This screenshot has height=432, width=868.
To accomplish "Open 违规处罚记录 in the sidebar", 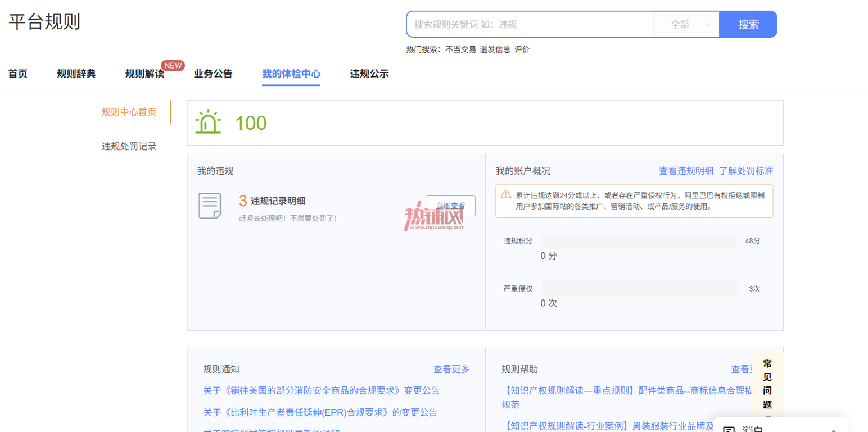I will point(129,147).
